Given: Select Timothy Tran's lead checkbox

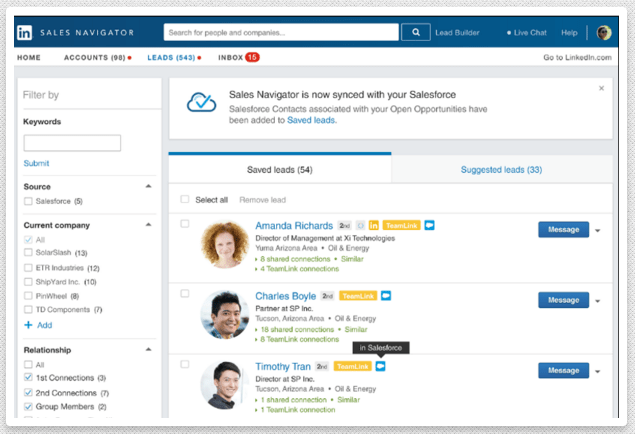Looking at the screenshot, I should 185,364.
